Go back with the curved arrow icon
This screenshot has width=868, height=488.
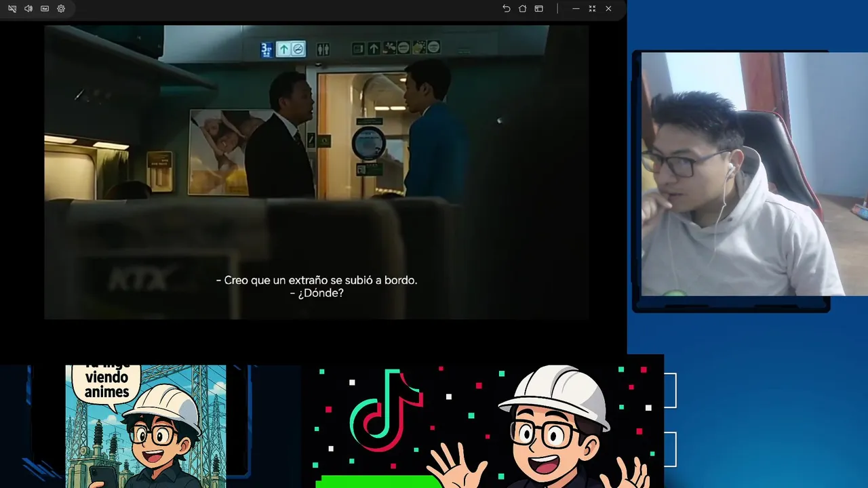(506, 9)
